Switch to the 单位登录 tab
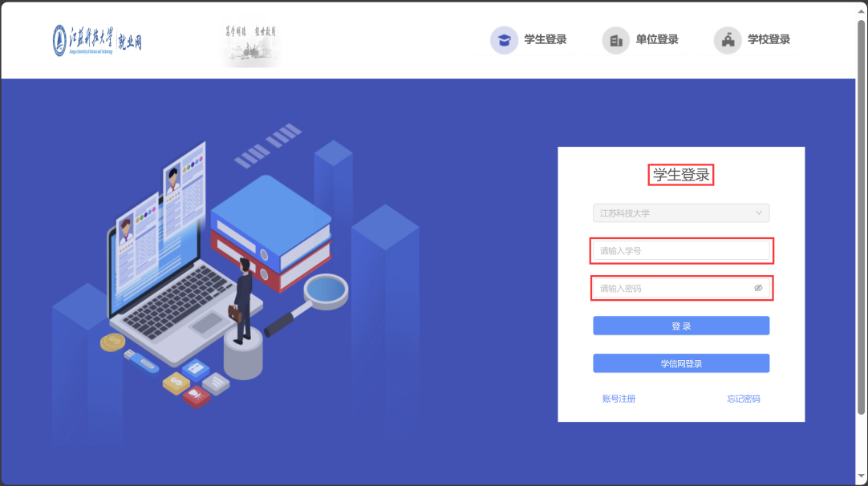This screenshot has width=868, height=486. point(657,40)
